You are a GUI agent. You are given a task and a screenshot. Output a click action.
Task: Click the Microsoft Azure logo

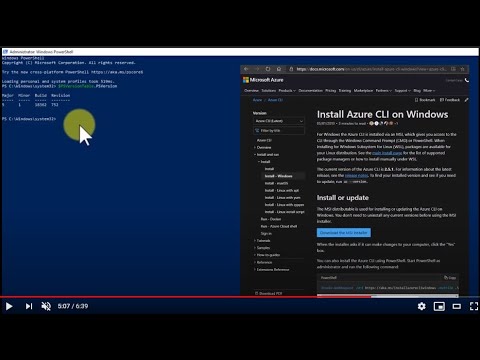pyautogui.click(x=263, y=80)
